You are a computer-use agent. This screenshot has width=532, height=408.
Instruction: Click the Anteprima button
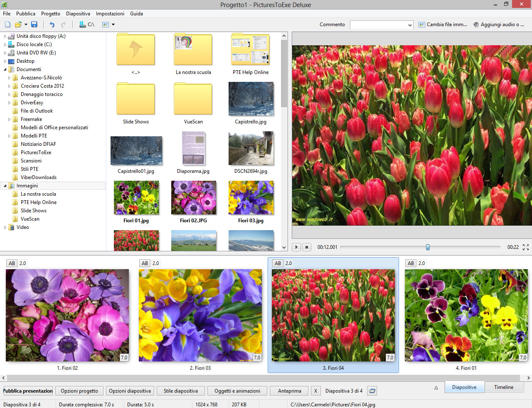click(x=289, y=391)
